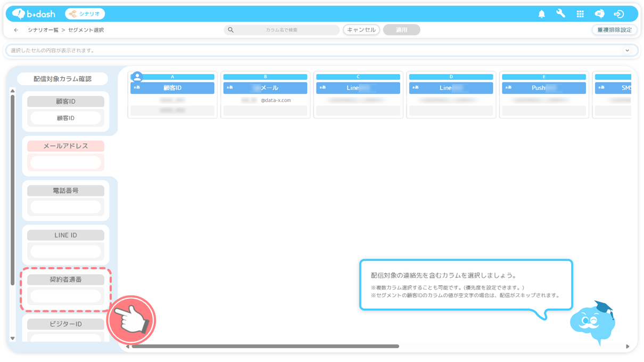Viewport: 644px width, 362px height.
Task: Go back with the left arrow
Action: point(16,30)
